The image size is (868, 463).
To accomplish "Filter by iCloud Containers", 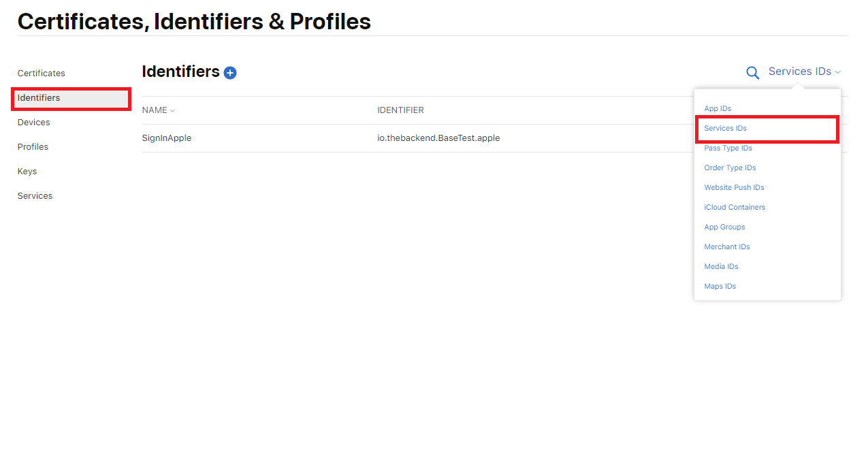I will point(735,208).
